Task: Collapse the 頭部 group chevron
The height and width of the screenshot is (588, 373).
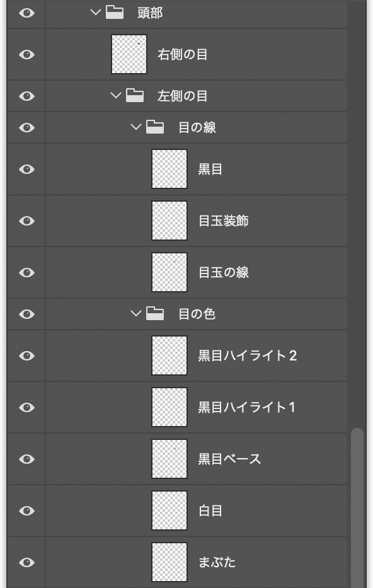Action: tap(96, 13)
